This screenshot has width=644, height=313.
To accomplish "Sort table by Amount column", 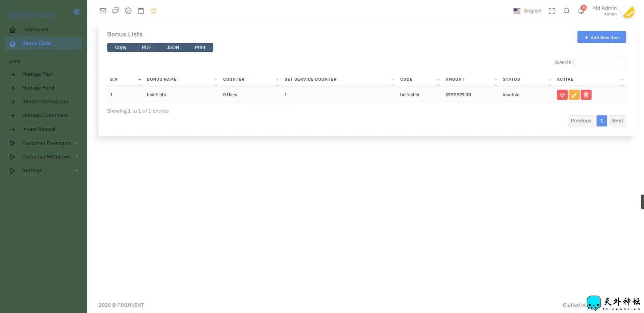I will tap(471, 79).
